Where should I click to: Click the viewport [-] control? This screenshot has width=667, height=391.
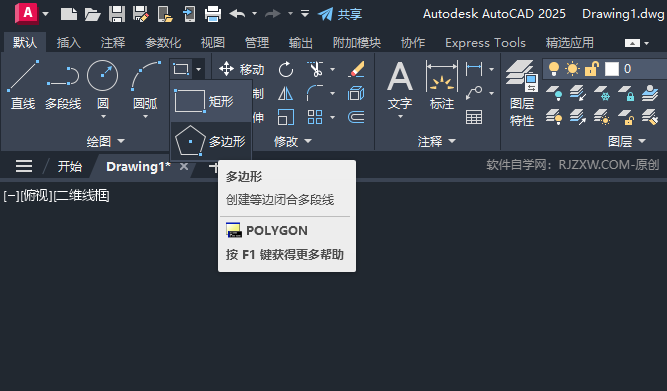(11, 196)
